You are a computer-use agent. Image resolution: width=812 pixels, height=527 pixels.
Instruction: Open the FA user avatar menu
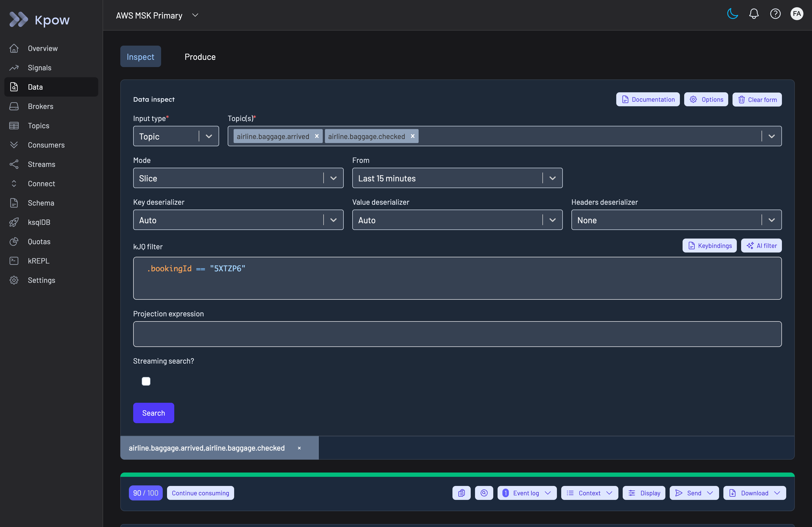(x=797, y=14)
